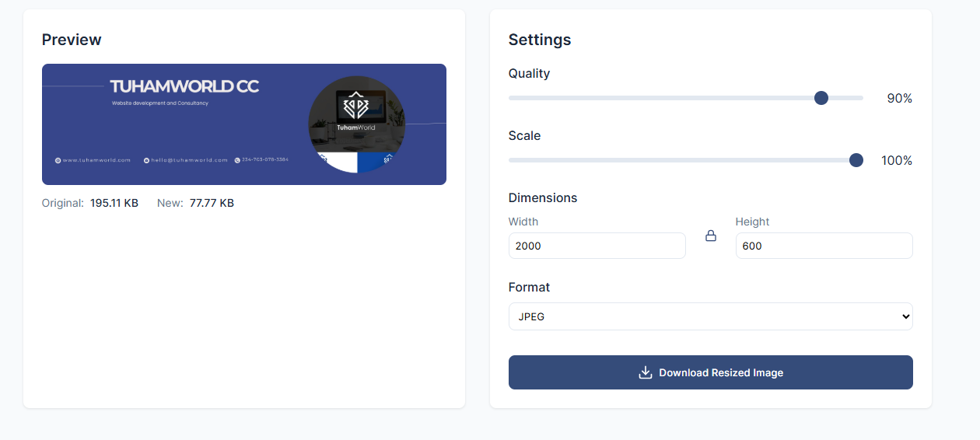This screenshot has width=980, height=440.
Task: Click the Quality slider track near its start
Action: [x=520, y=98]
